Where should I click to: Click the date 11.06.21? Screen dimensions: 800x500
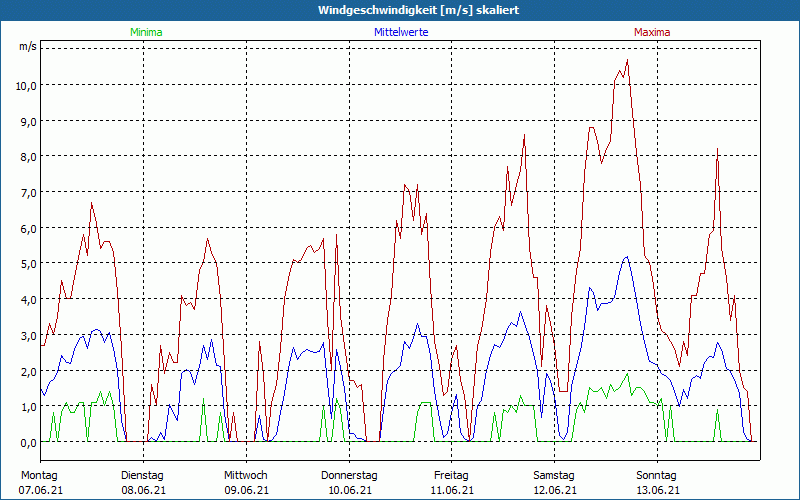click(x=452, y=490)
